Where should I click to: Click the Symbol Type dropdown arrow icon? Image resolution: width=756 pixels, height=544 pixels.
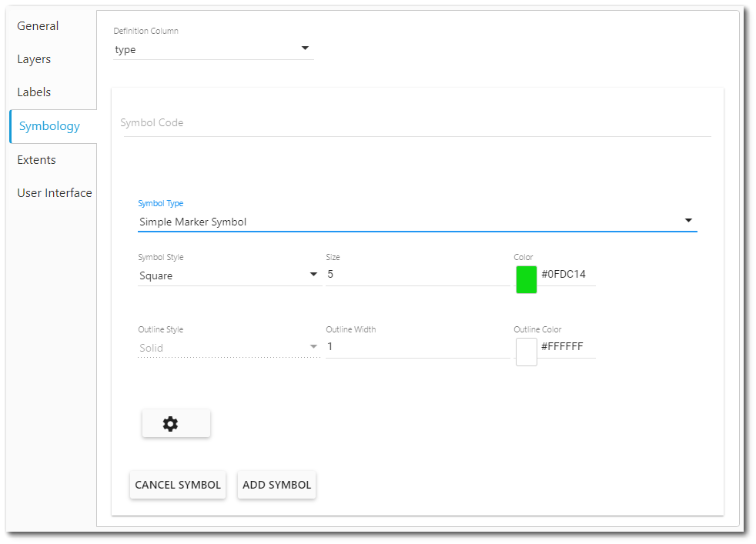coord(688,220)
